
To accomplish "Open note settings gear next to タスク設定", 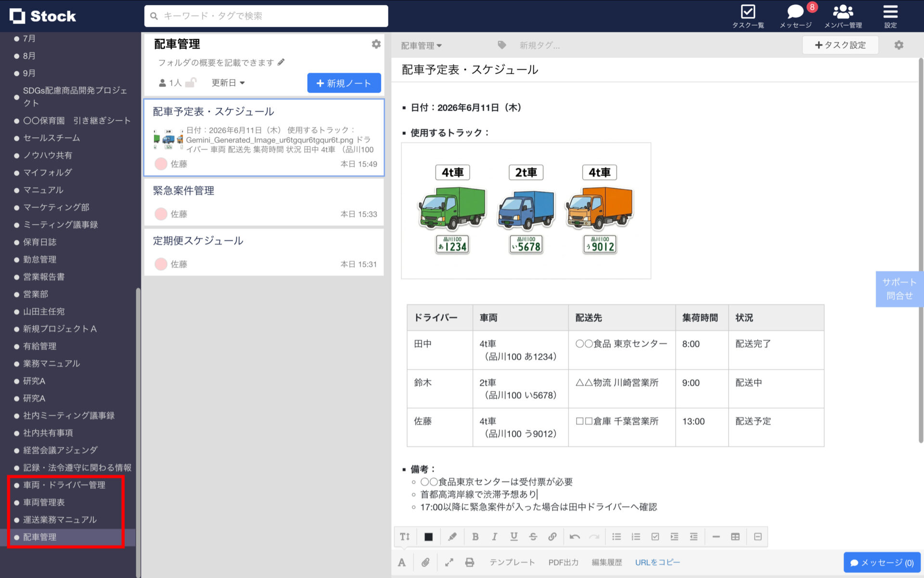I will coord(898,45).
